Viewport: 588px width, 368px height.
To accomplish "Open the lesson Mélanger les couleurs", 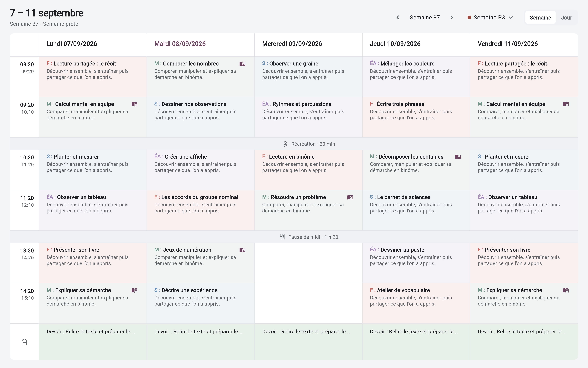I will click(416, 77).
